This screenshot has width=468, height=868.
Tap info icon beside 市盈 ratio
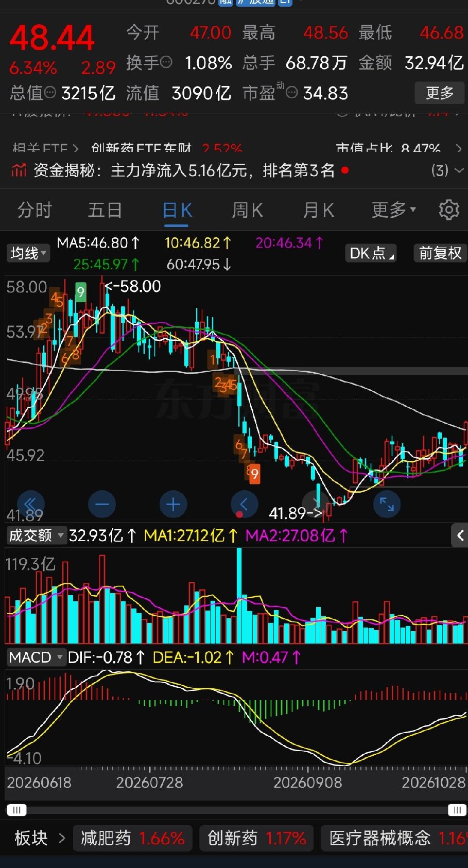click(x=291, y=93)
